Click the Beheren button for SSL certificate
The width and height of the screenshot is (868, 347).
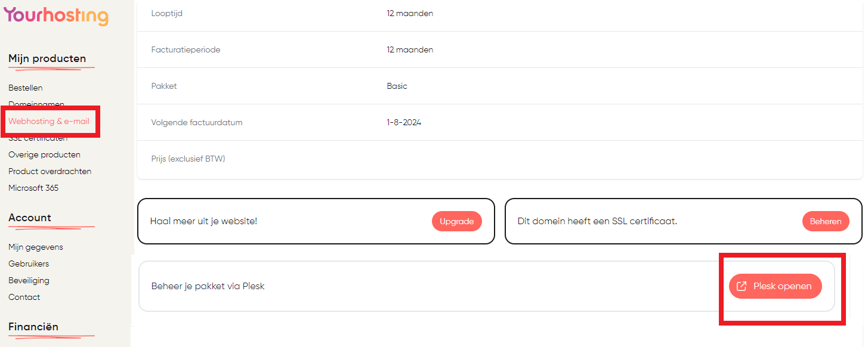[826, 221]
